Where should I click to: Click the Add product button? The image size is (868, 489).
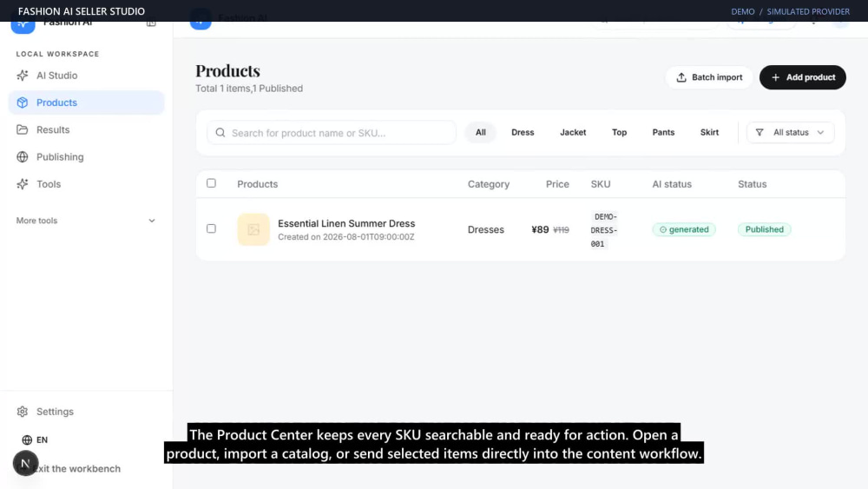pyautogui.click(x=803, y=77)
